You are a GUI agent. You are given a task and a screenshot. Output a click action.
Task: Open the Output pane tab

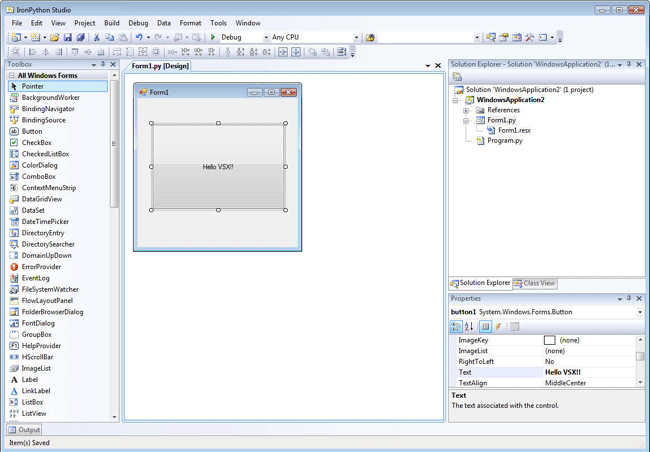(25, 430)
